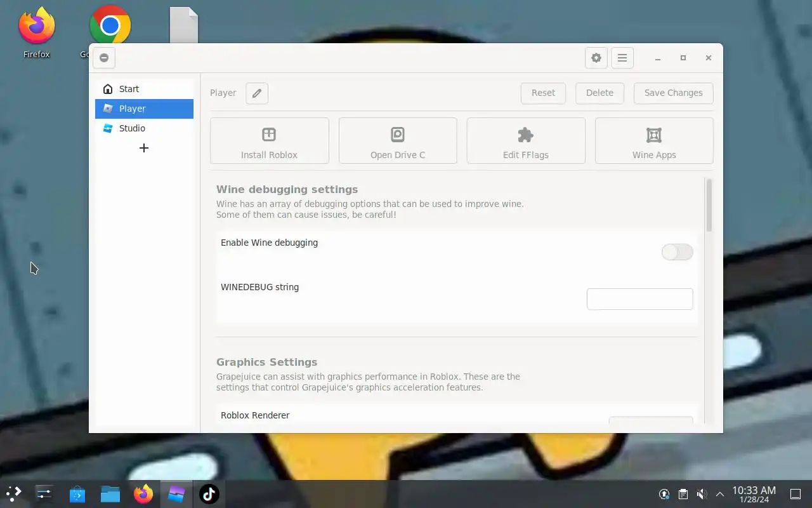Viewport: 812px width, 508px height.
Task: Open the file manager from taskbar
Action: tap(110, 494)
